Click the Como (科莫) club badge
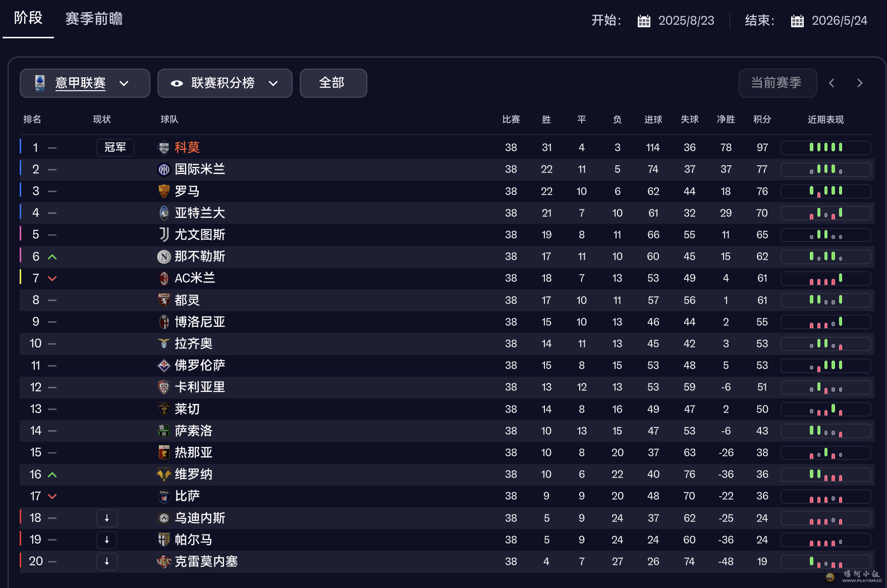Screen dimensions: 887x588 (164, 148)
